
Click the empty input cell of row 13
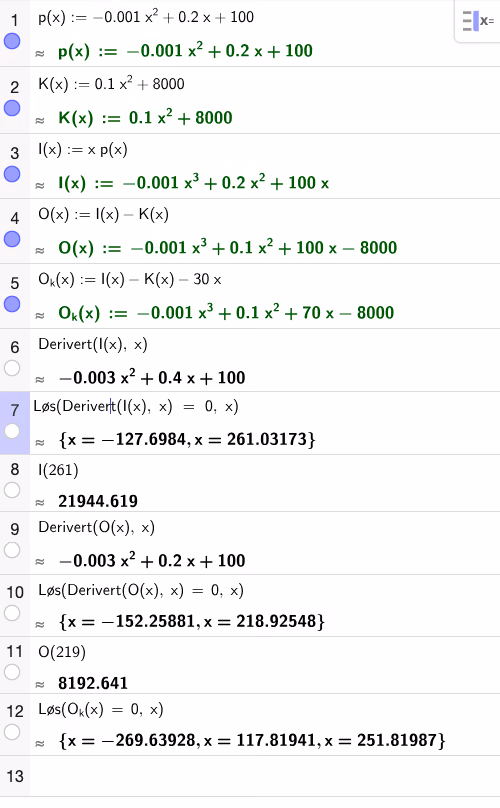[265, 776]
